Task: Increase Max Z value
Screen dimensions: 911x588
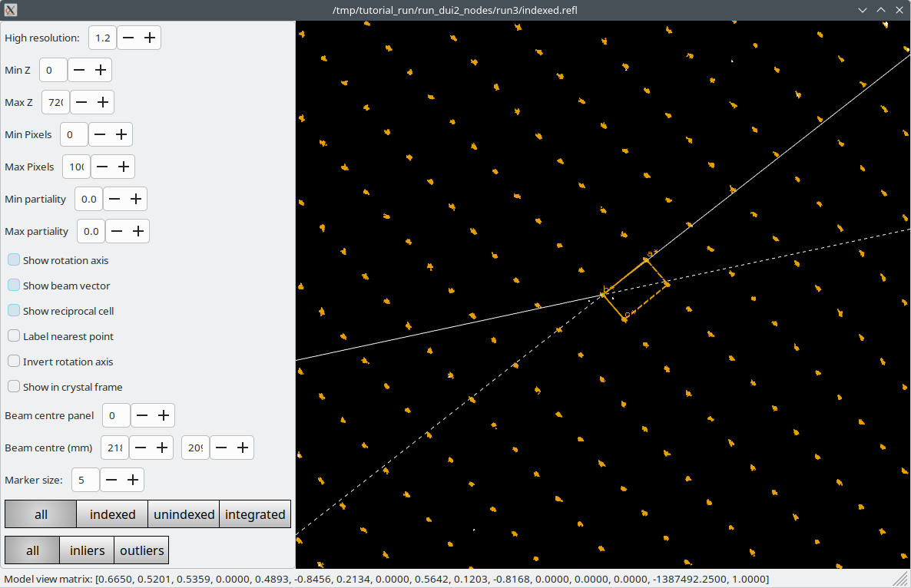Action: [103, 102]
